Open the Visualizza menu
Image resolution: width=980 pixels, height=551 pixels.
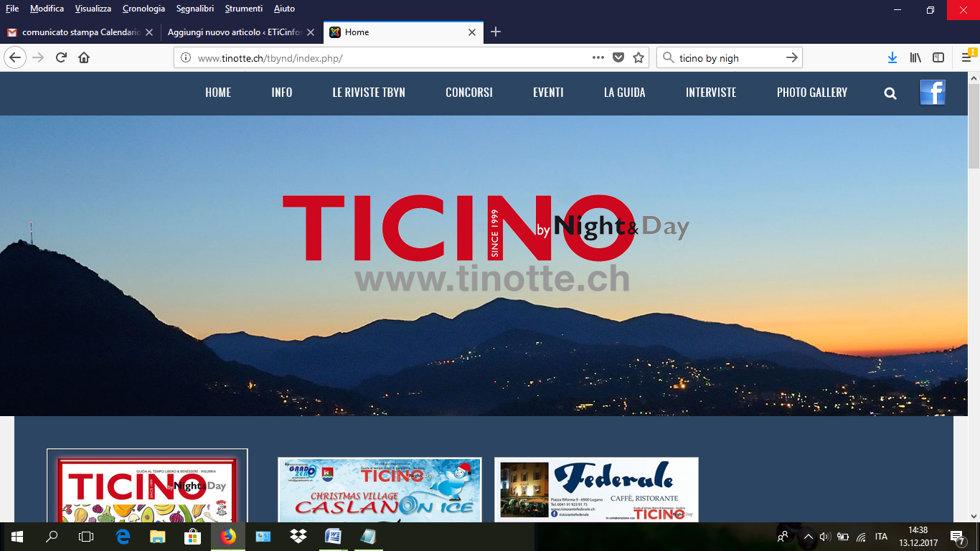[93, 9]
